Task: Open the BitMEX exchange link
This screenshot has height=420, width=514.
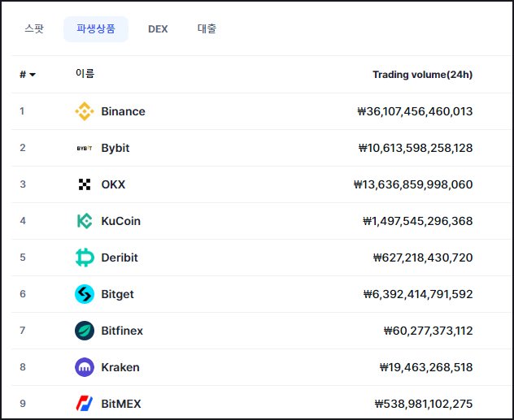Action: 121,404
